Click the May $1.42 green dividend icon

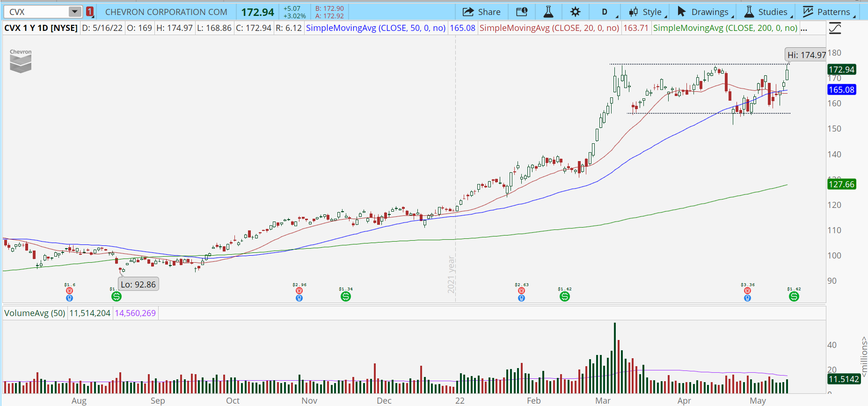(x=794, y=296)
